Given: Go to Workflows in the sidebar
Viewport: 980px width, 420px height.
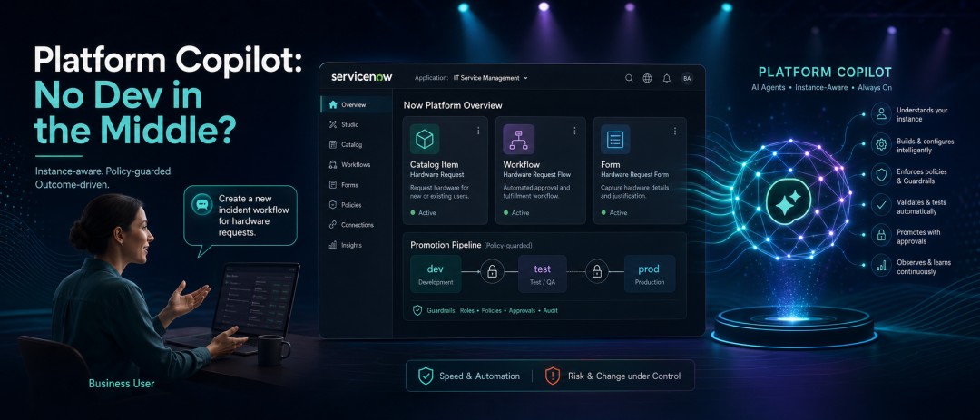Looking at the screenshot, I should click(357, 164).
